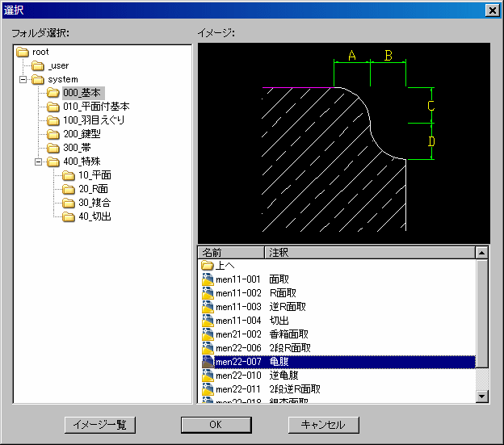Viewport: 504px width, 445px height.
Task: Select the 000_基本 folder label
Action: [x=82, y=93]
